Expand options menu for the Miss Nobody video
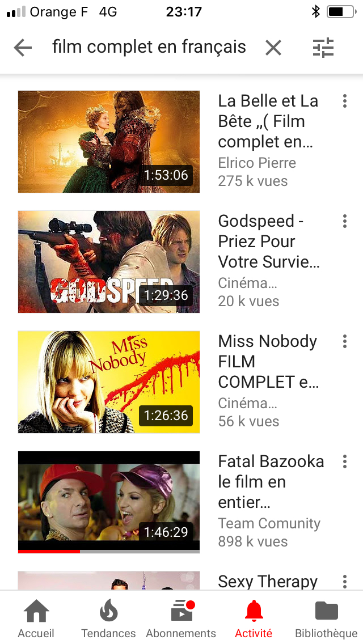The height and width of the screenshot is (644, 363). point(344,341)
